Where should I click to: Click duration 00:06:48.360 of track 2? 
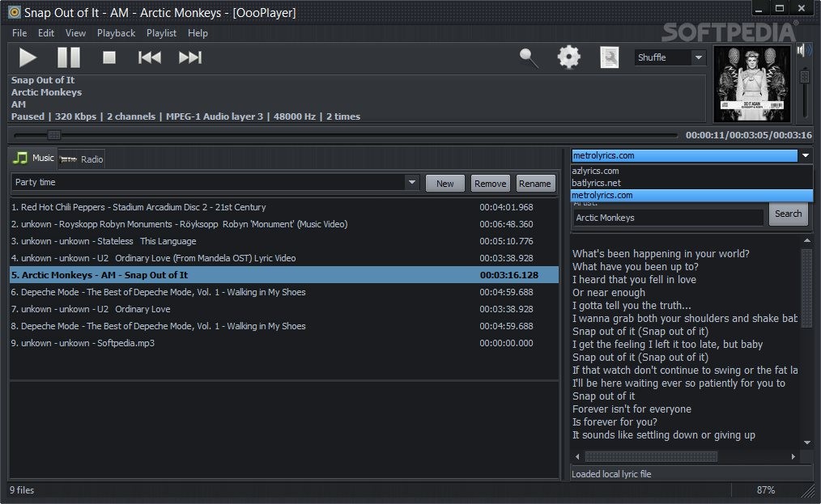pyautogui.click(x=506, y=224)
